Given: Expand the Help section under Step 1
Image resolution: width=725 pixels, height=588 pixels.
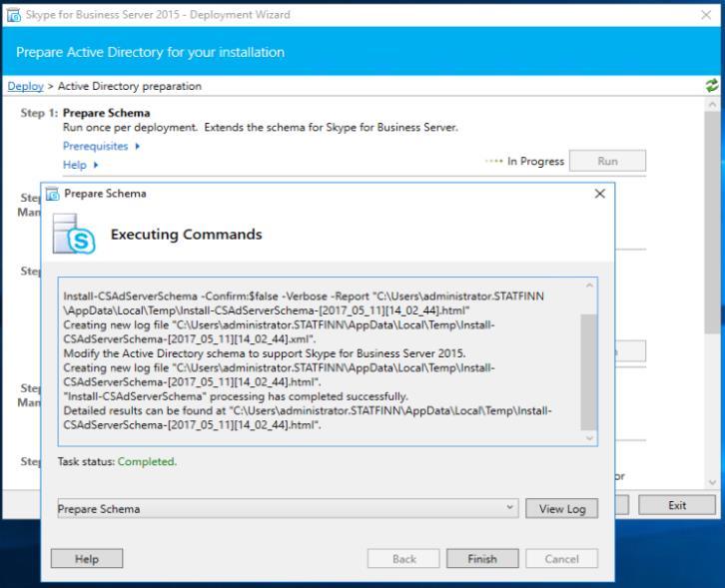Looking at the screenshot, I should tap(80, 165).
